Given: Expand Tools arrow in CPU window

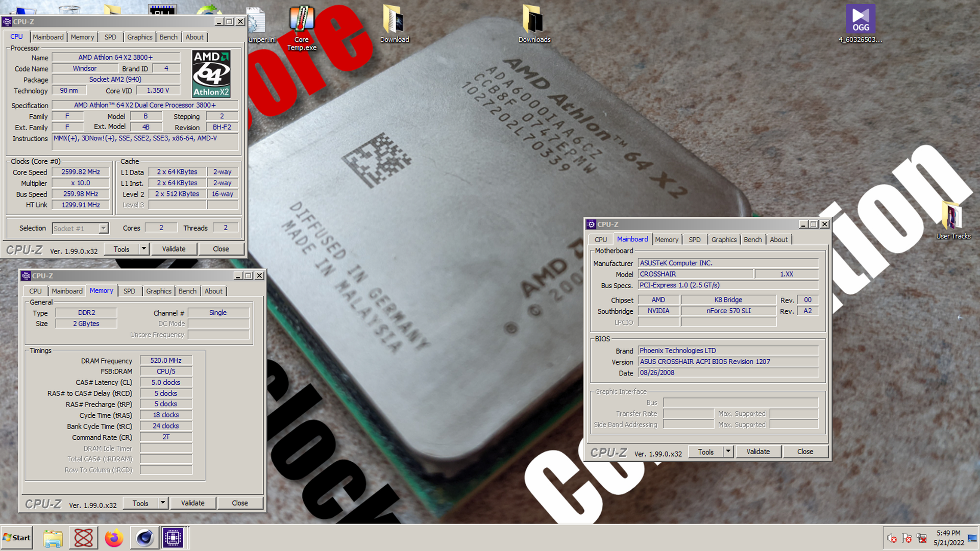Looking at the screenshot, I should tap(144, 249).
